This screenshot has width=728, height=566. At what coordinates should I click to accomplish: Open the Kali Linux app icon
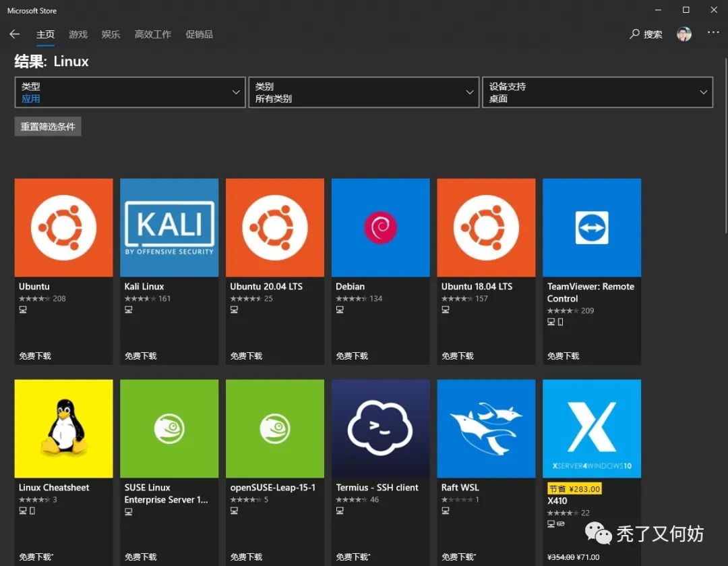169,228
